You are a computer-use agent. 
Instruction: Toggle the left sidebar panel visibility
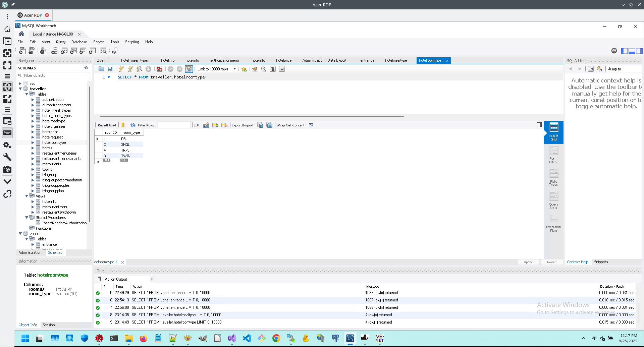(625, 51)
